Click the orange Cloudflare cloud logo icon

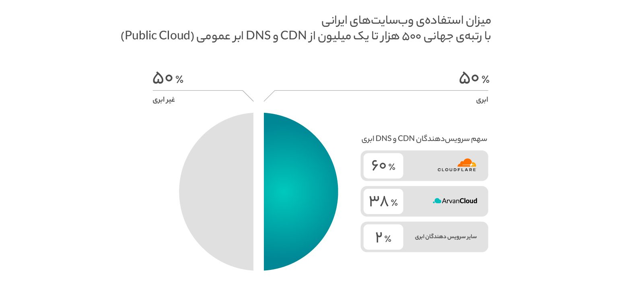tap(467, 163)
